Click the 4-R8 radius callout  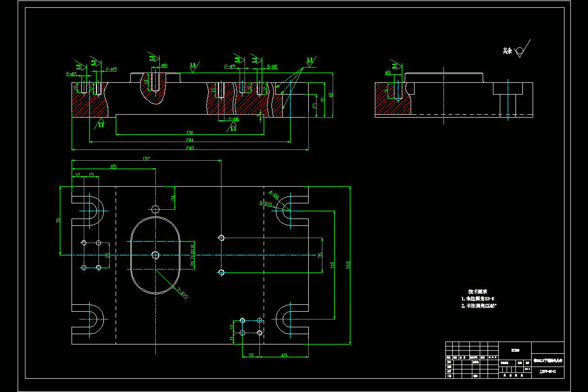coord(274,195)
